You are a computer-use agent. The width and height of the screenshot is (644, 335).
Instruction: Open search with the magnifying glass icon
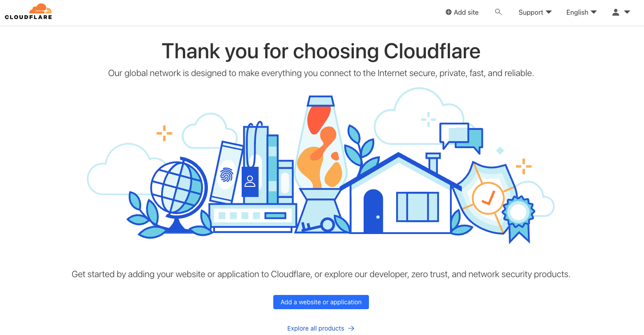[498, 12]
